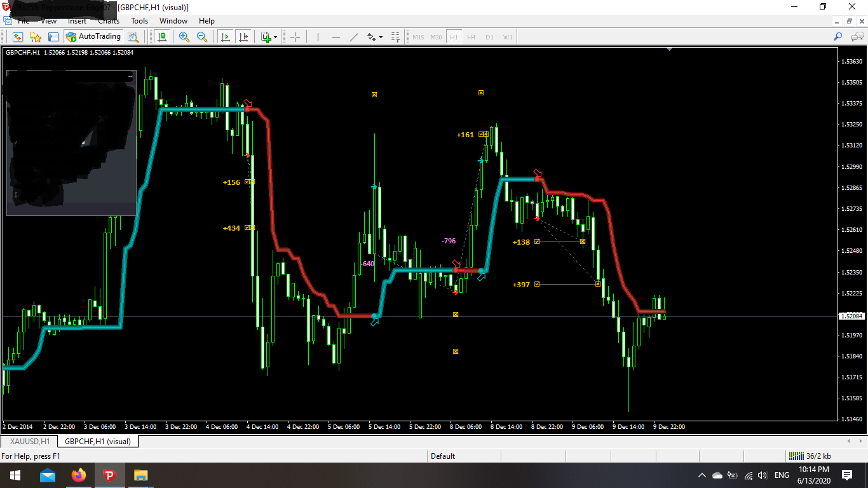Zoom in on the chart

click(x=184, y=37)
